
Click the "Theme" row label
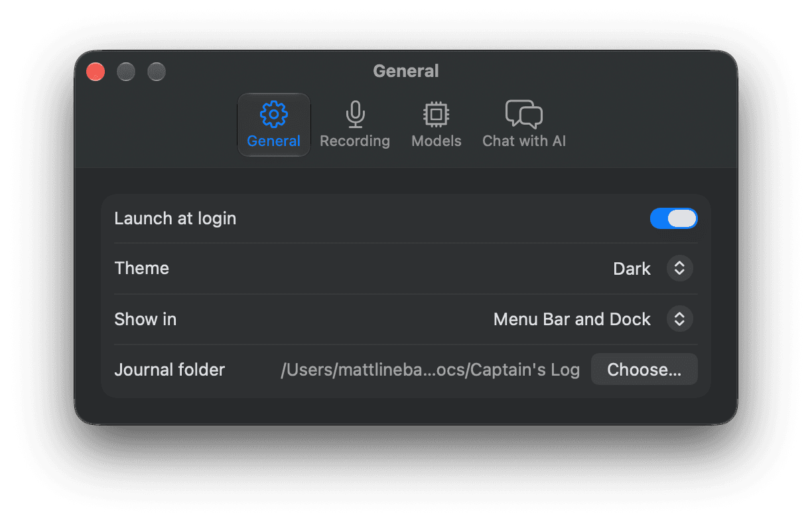tap(142, 268)
